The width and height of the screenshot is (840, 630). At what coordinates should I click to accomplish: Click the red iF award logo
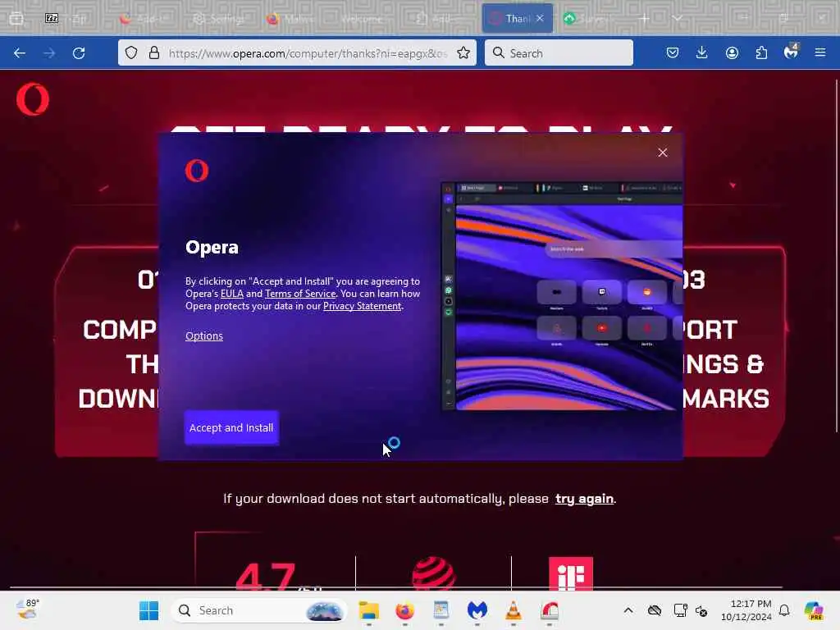point(571,573)
